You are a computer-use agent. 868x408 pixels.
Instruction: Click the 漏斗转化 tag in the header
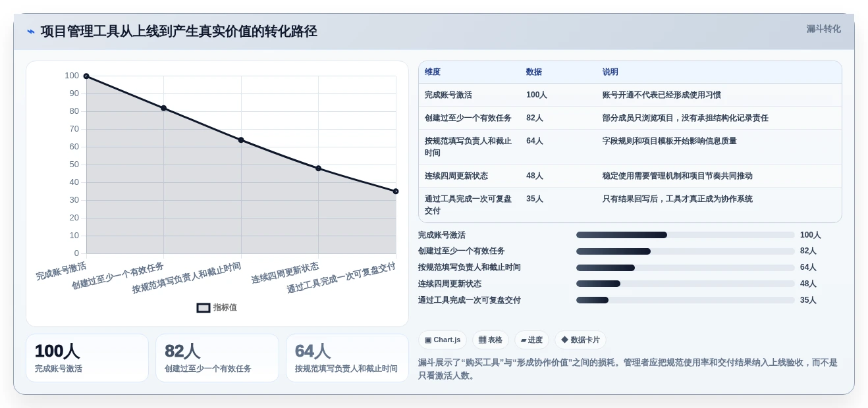(x=823, y=29)
